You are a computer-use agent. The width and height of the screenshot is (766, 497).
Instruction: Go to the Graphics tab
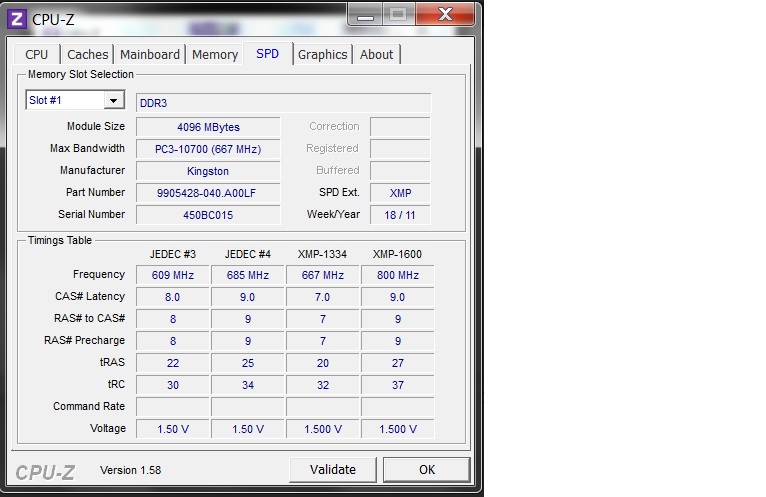pos(322,54)
